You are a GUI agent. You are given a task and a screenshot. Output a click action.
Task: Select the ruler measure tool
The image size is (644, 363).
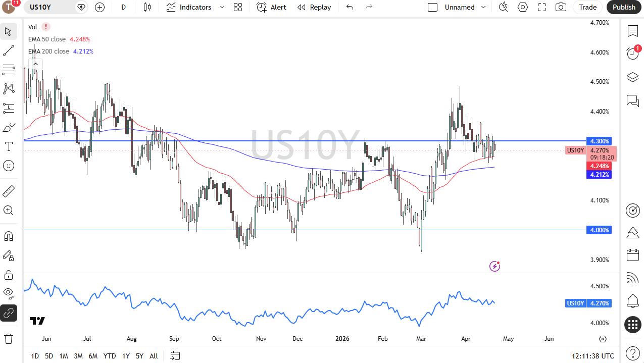(9, 191)
